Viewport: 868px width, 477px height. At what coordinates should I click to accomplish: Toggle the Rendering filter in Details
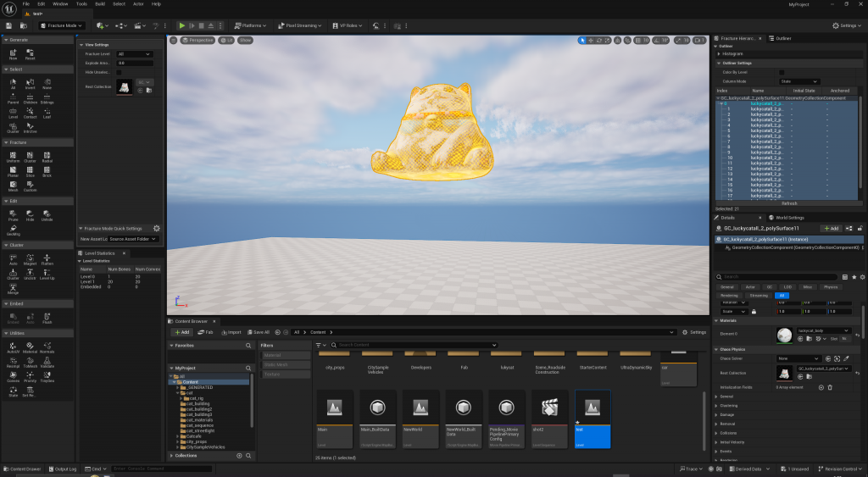pos(729,296)
